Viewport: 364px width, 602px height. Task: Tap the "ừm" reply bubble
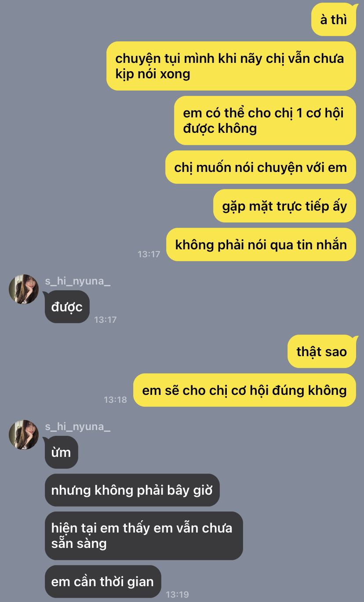coord(62,452)
